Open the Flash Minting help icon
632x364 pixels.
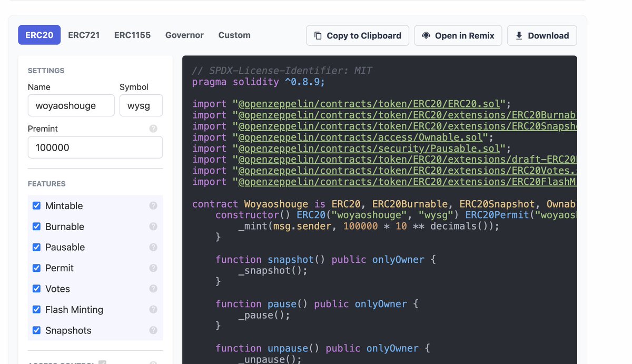click(x=153, y=309)
